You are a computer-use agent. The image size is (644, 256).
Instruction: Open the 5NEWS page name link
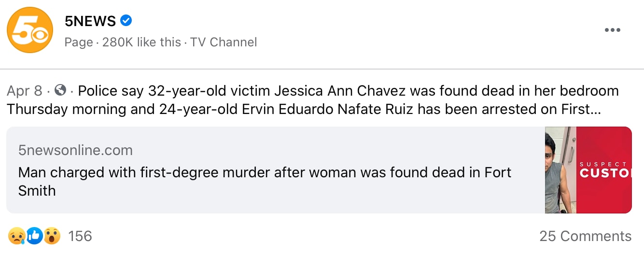coord(90,21)
